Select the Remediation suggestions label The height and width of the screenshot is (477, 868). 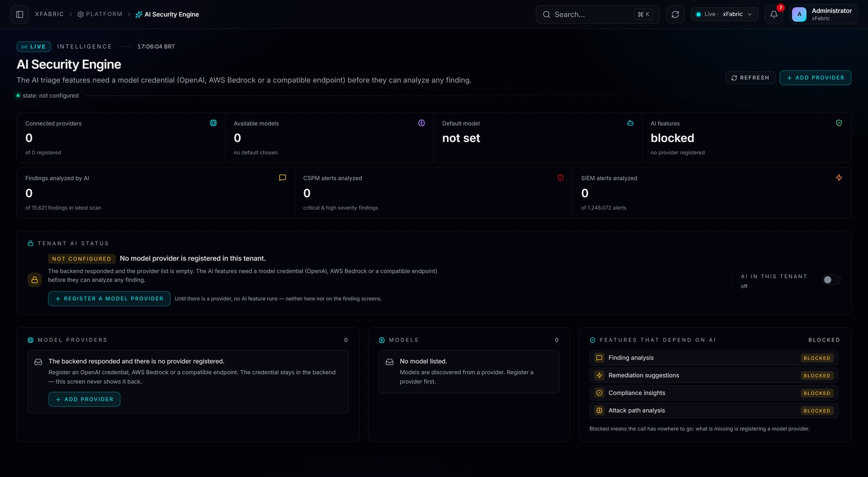coord(643,375)
